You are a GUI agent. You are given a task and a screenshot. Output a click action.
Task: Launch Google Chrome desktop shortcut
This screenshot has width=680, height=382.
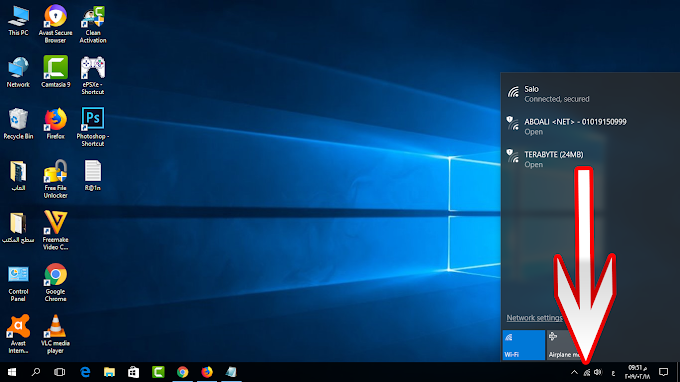(56, 283)
